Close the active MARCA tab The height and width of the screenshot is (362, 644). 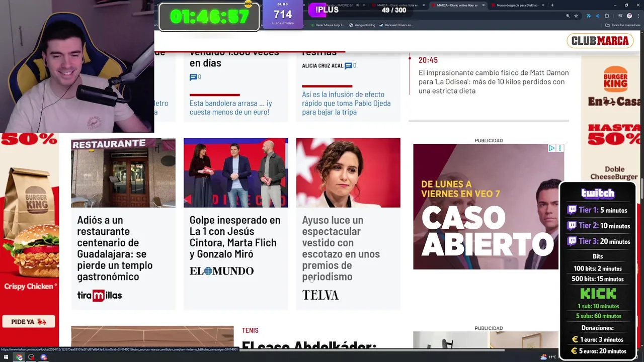484,5
